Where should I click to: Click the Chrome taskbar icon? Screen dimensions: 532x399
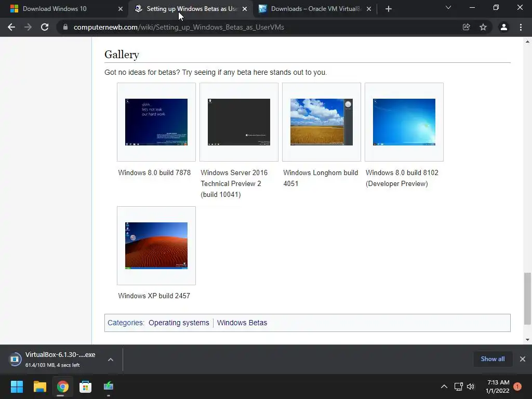(62, 387)
